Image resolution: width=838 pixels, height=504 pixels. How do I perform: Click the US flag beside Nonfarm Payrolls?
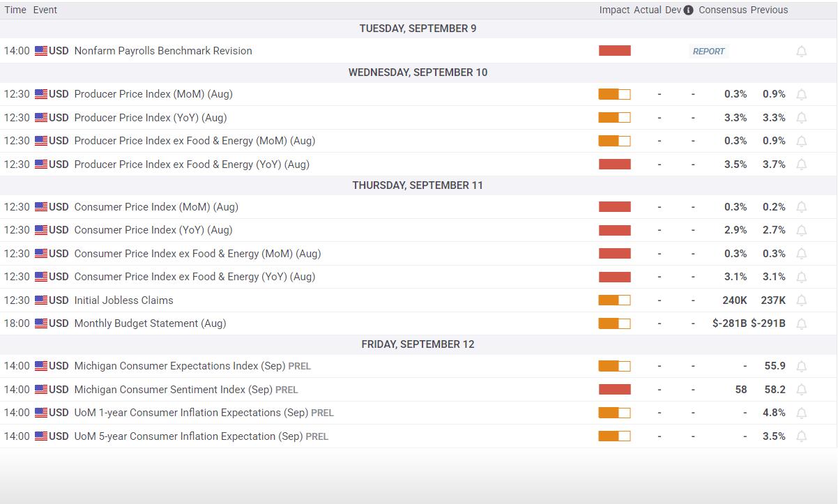[x=41, y=51]
